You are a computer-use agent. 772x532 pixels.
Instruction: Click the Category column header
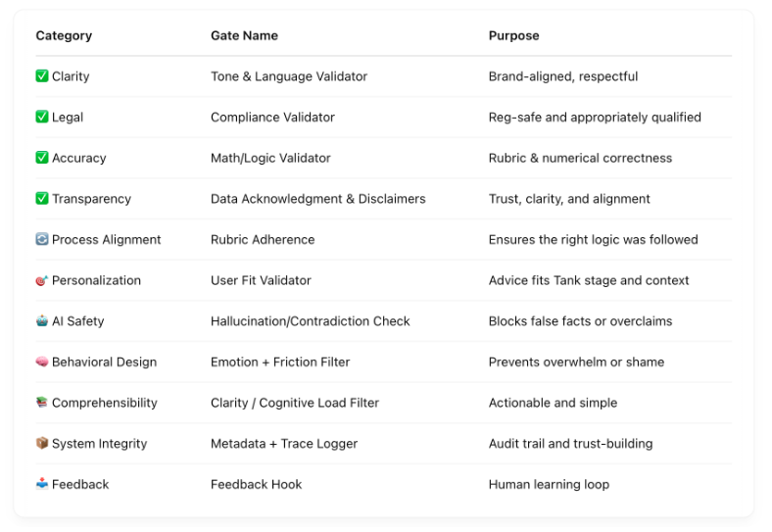[64, 35]
